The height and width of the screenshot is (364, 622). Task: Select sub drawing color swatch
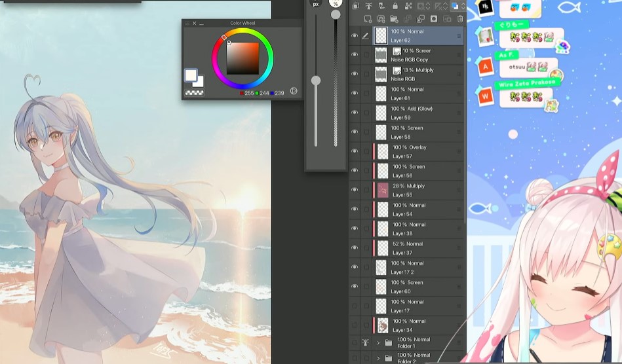pos(199,82)
